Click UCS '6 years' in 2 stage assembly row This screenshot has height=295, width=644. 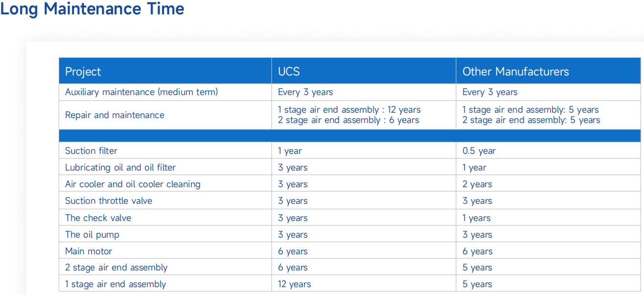click(x=293, y=268)
